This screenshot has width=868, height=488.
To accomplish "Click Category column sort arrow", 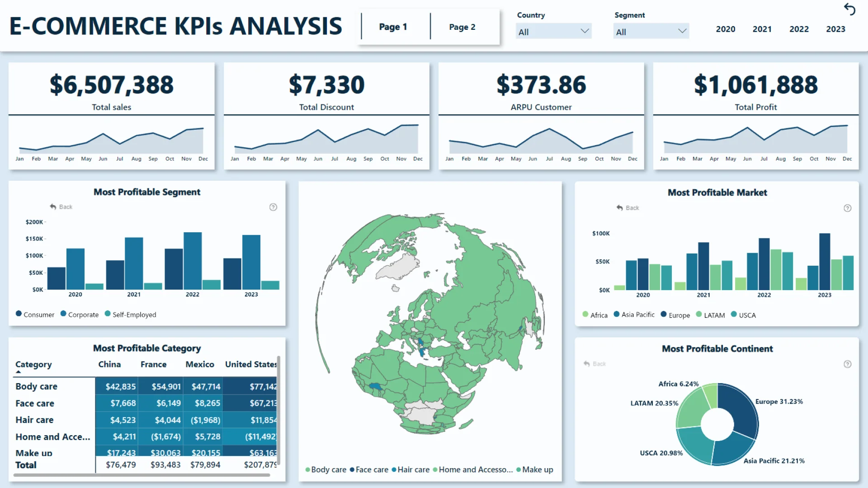I will click(x=19, y=372).
